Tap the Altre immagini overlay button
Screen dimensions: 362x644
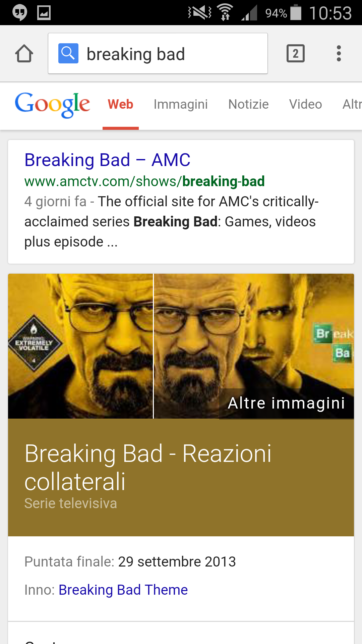(x=286, y=403)
